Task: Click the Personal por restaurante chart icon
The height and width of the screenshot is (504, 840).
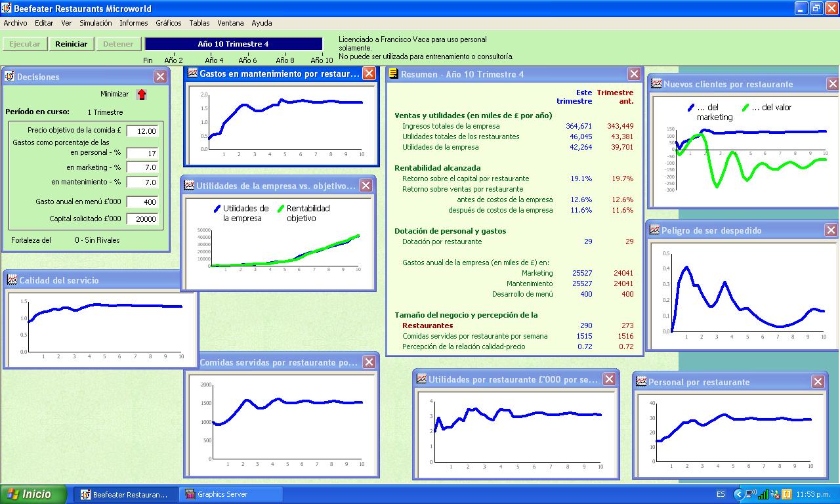Action: click(x=641, y=382)
